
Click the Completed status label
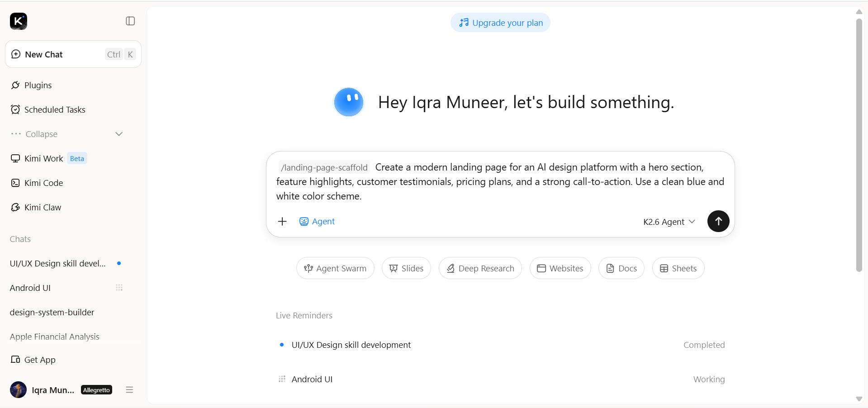(704, 345)
